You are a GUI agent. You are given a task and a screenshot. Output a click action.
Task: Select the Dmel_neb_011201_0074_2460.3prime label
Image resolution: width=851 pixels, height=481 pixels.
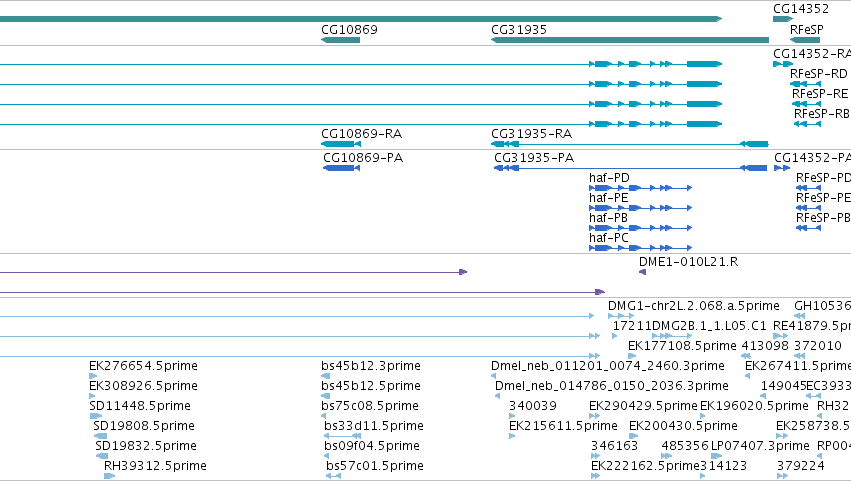(608, 366)
